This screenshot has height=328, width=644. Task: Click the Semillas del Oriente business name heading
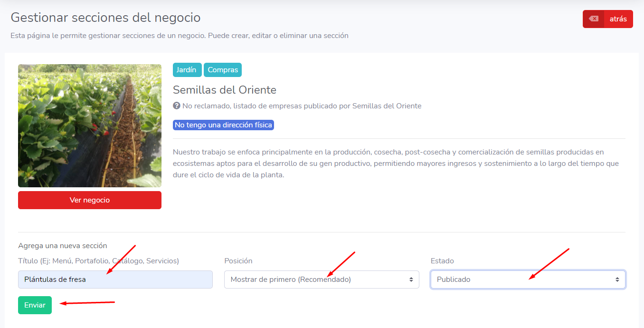point(224,90)
